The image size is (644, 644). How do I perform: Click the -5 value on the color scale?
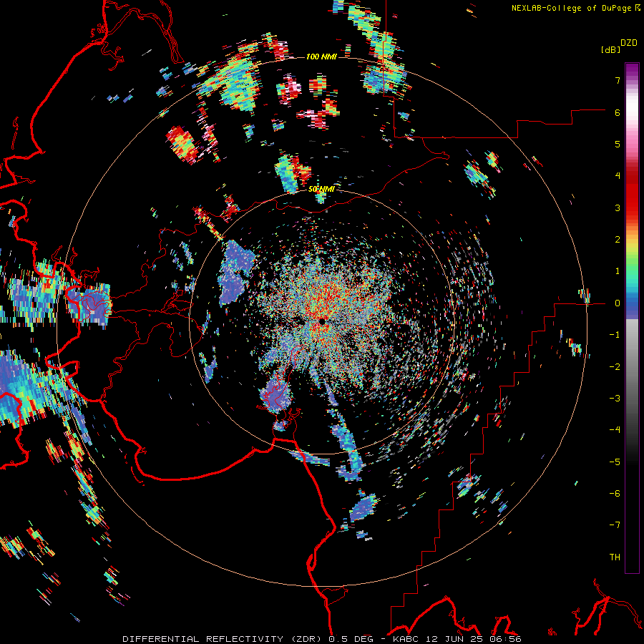[615, 462]
